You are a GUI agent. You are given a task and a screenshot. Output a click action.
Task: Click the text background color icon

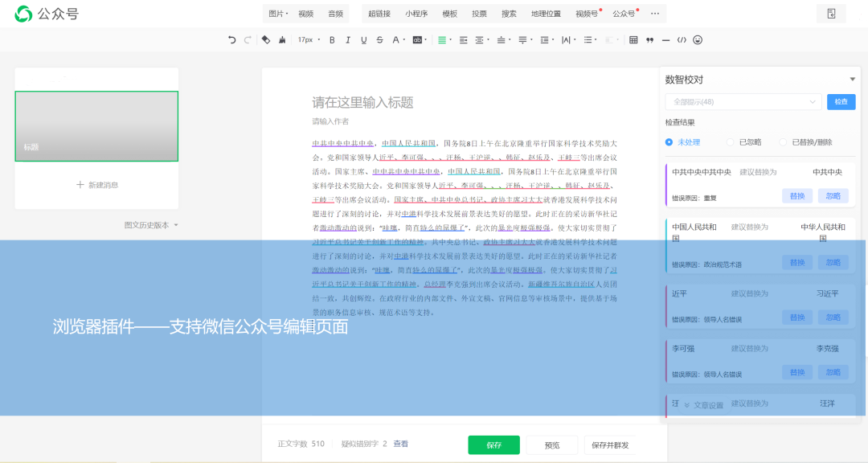417,40
